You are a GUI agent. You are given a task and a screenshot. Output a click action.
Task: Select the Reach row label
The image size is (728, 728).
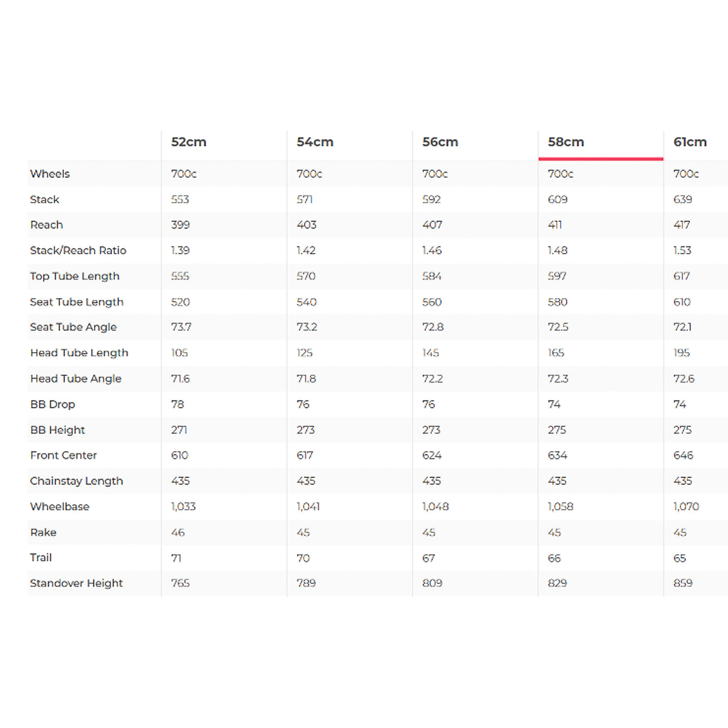point(46,225)
